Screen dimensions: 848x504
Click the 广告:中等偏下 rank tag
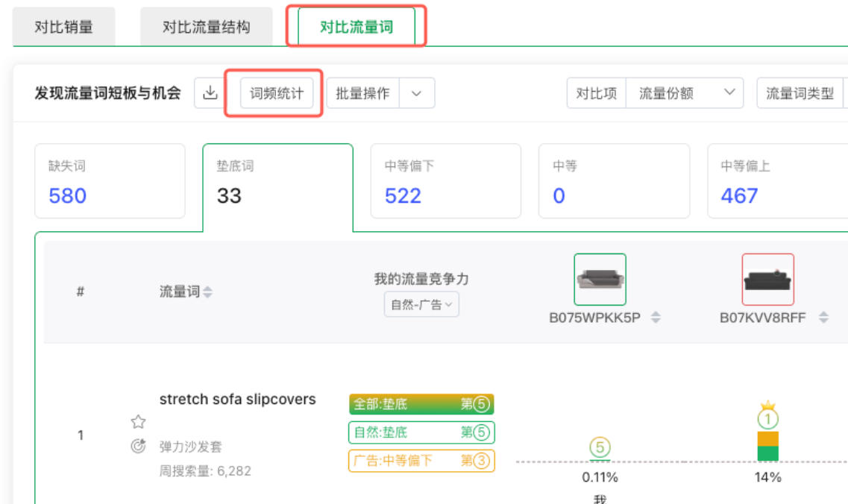[x=421, y=461]
